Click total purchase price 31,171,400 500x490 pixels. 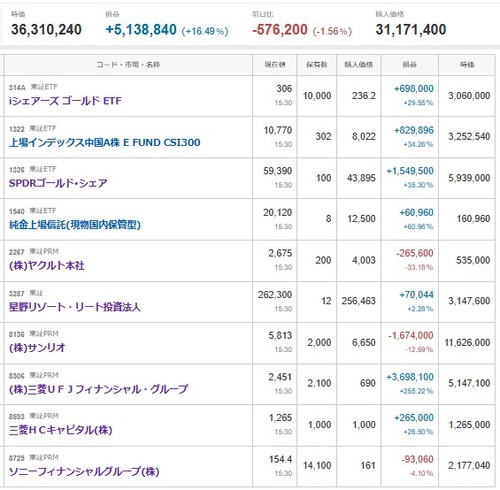click(411, 29)
